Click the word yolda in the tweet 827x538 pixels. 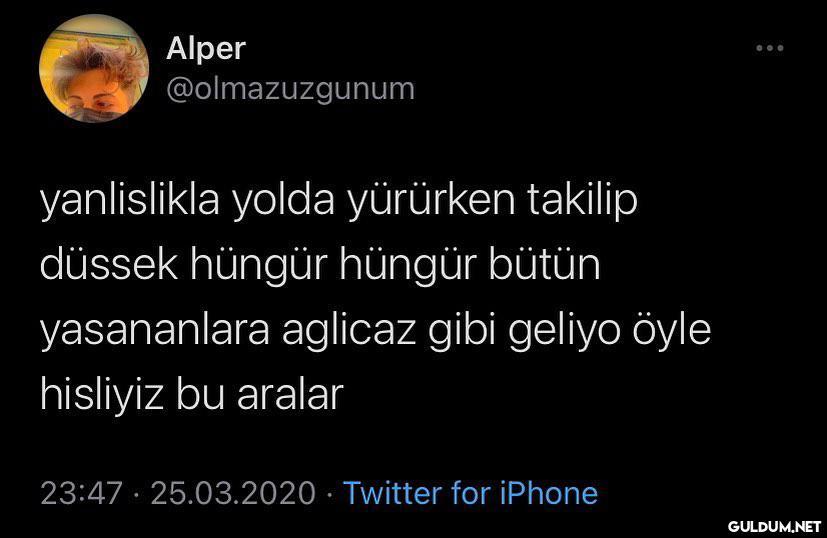tap(283, 200)
